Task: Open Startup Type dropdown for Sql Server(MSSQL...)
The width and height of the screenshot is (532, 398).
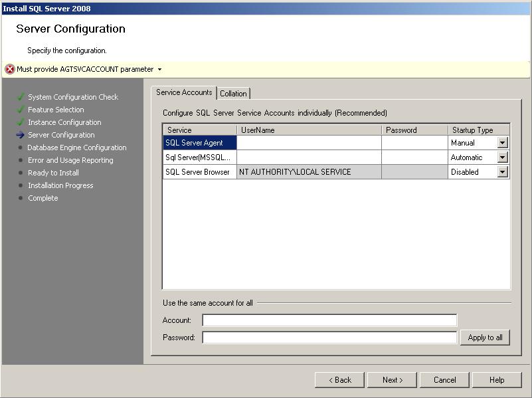Action: [x=503, y=157]
